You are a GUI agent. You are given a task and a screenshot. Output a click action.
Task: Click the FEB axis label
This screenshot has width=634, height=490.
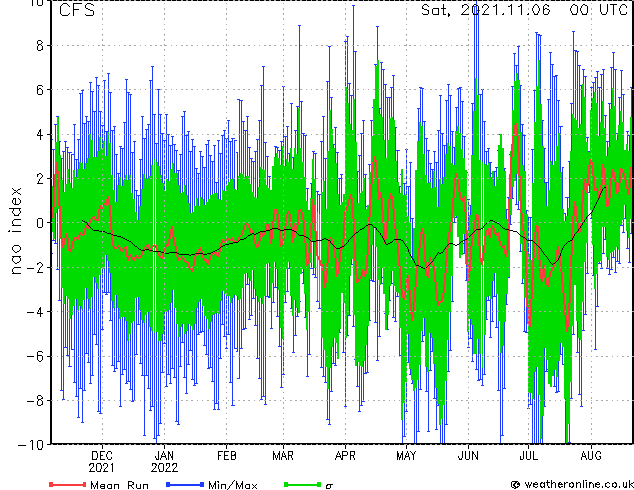click(226, 456)
